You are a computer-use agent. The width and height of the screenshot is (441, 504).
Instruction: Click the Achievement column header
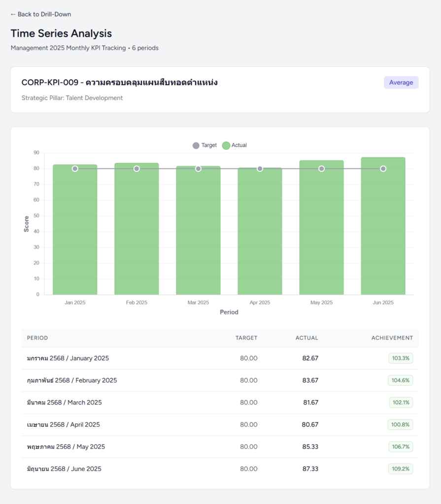[x=392, y=338]
